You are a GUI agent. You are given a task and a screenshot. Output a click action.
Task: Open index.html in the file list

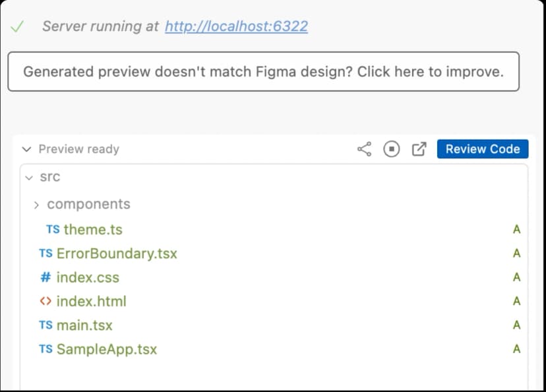[91, 301]
